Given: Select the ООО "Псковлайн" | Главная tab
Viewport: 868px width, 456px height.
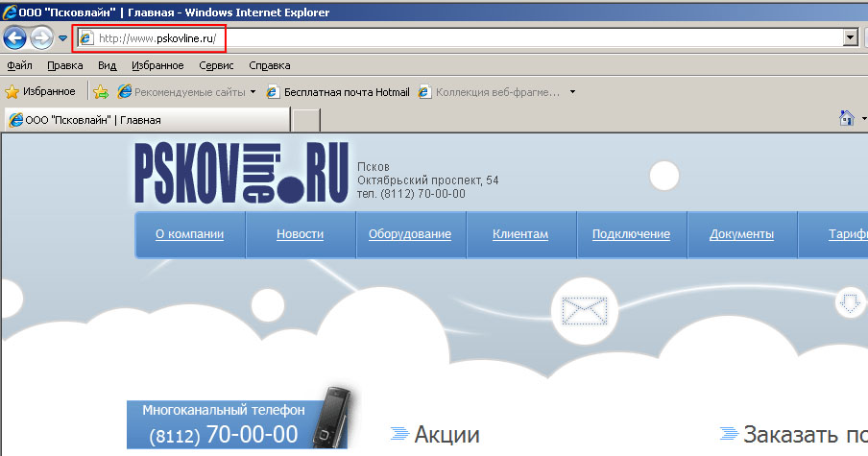Looking at the screenshot, I should (147, 120).
